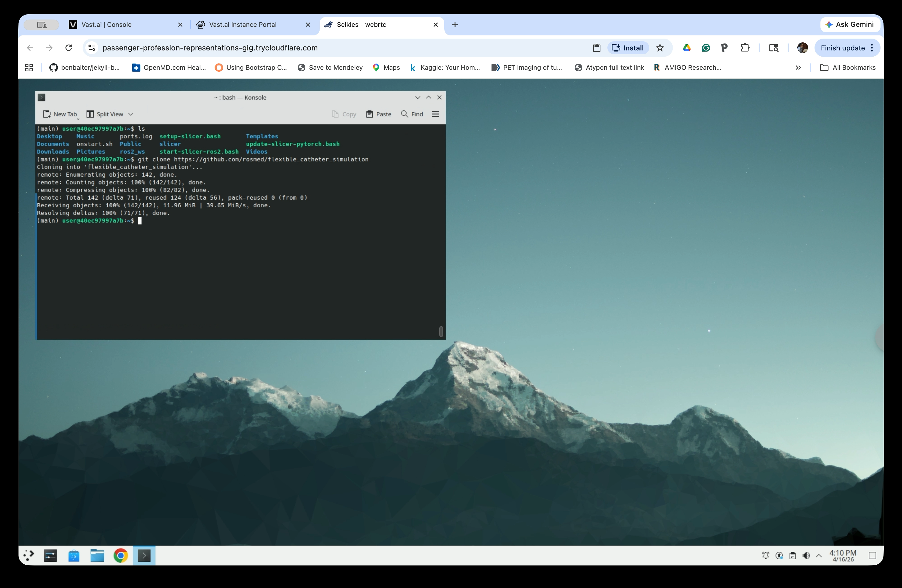The image size is (902, 588).
Task: Launch Discover software center from taskbar
Action: [x=74, y=556]
